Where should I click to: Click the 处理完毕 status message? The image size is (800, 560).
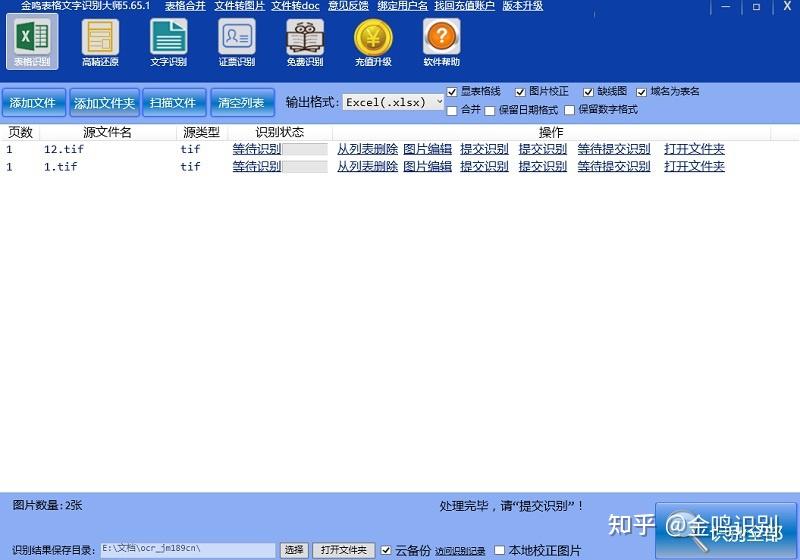(x=511, y=506)
